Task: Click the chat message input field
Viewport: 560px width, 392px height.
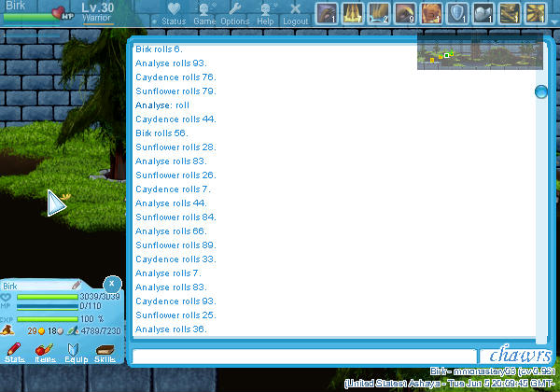Action: 303,356
